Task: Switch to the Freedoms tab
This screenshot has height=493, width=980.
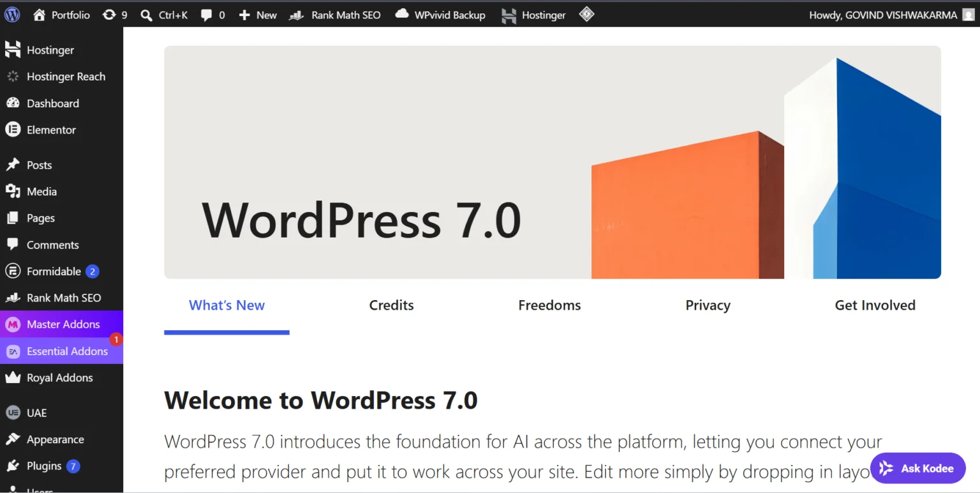Action: coord(549,305)
